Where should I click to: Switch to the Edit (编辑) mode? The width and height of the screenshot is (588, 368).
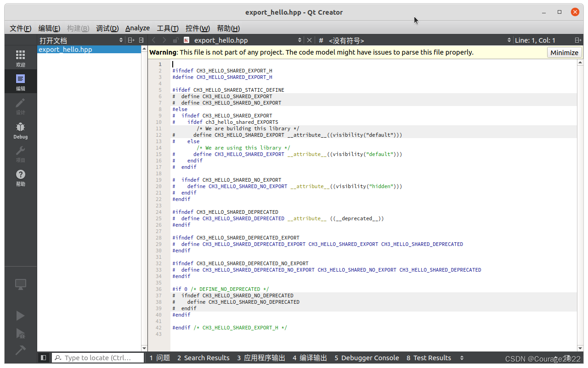tap(20, 83)
